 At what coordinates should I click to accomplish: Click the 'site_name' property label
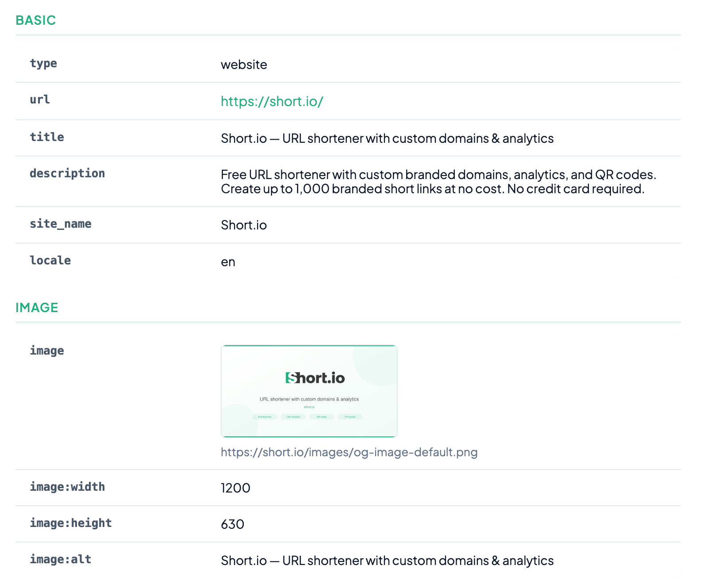[x=61, y=224]
